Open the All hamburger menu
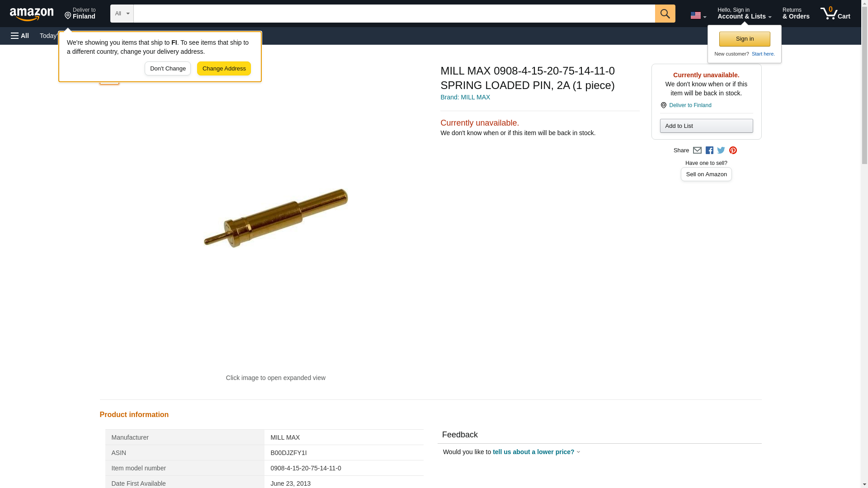Viewport: 868px width, 488px height. 20,36
